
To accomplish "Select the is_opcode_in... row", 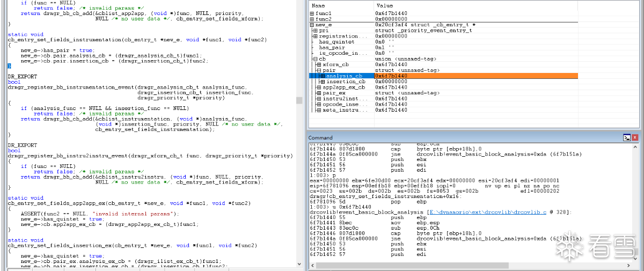I will click(443, 53).
